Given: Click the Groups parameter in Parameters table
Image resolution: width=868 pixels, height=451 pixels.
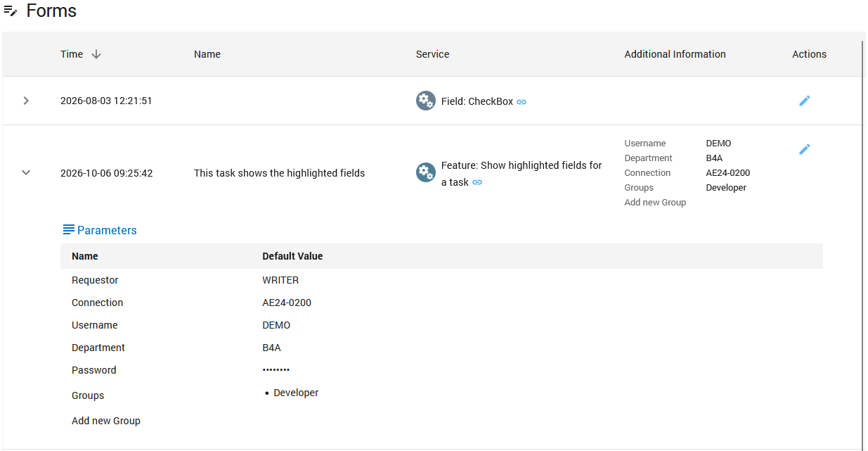Looking at the screenshot, I should pos(88,395).
